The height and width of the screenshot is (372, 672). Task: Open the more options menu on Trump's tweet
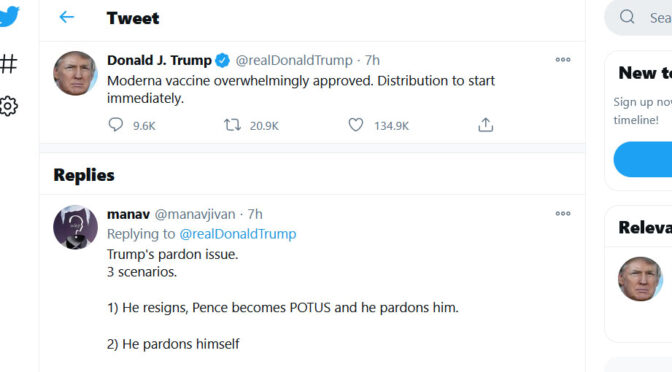(563, 60)
